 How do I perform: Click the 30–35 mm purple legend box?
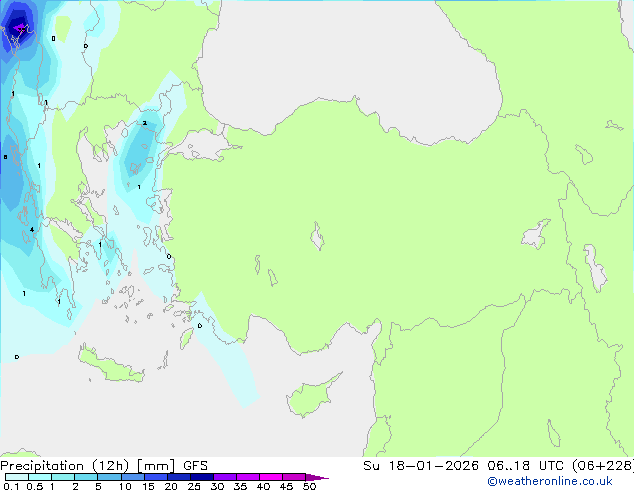pyautogui.click(x=225, y=477)
